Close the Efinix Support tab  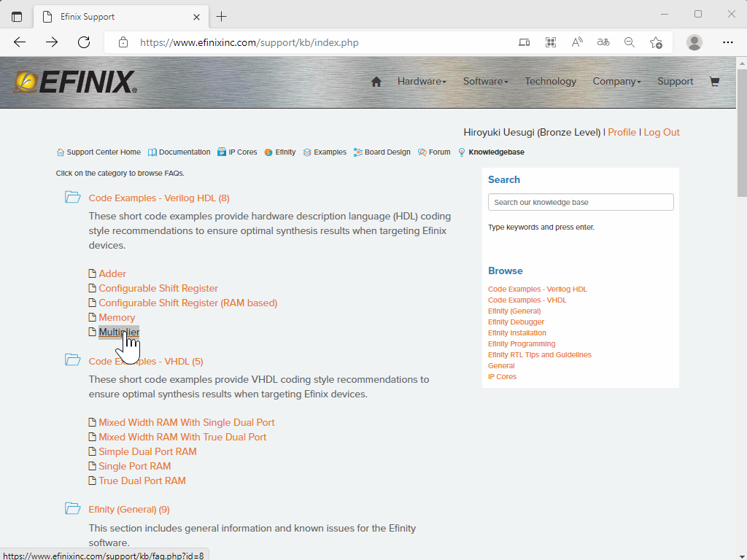tap(196, 17)
